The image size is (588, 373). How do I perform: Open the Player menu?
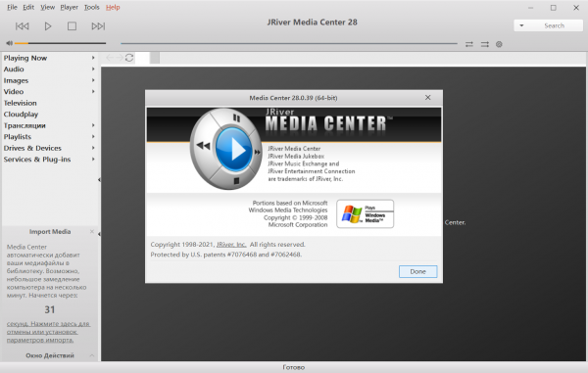[x=69, y=7]
